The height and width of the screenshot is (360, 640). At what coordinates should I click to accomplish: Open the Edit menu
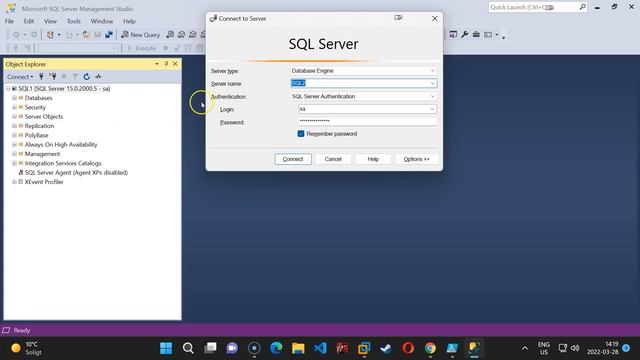point(29,21)
